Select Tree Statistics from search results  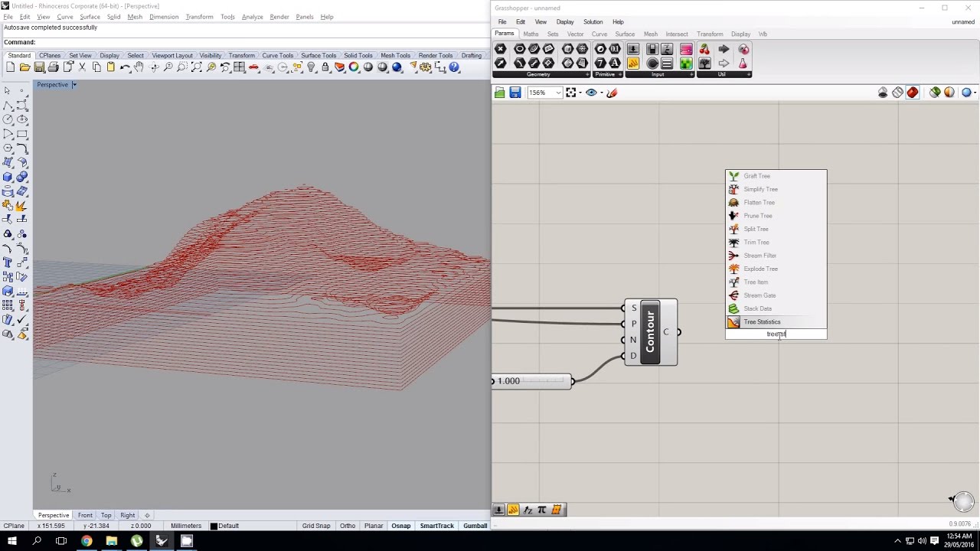click(x=776, y=322)
